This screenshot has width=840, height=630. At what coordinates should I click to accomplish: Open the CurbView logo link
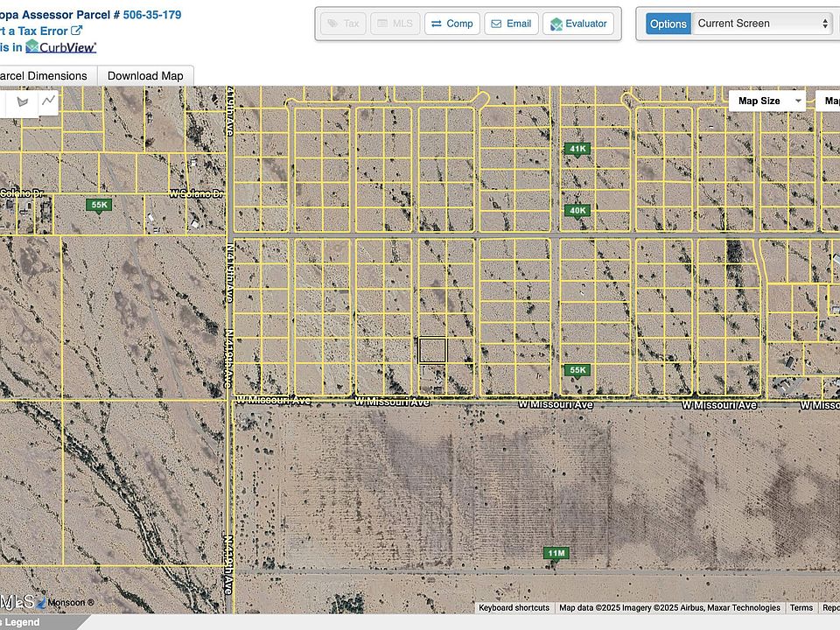[61, 47]
